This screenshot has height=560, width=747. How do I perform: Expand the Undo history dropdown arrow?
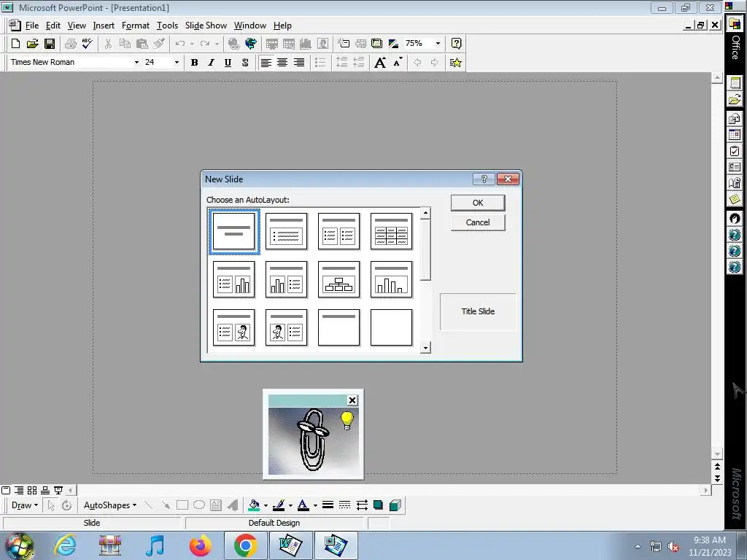coord(192,44)
